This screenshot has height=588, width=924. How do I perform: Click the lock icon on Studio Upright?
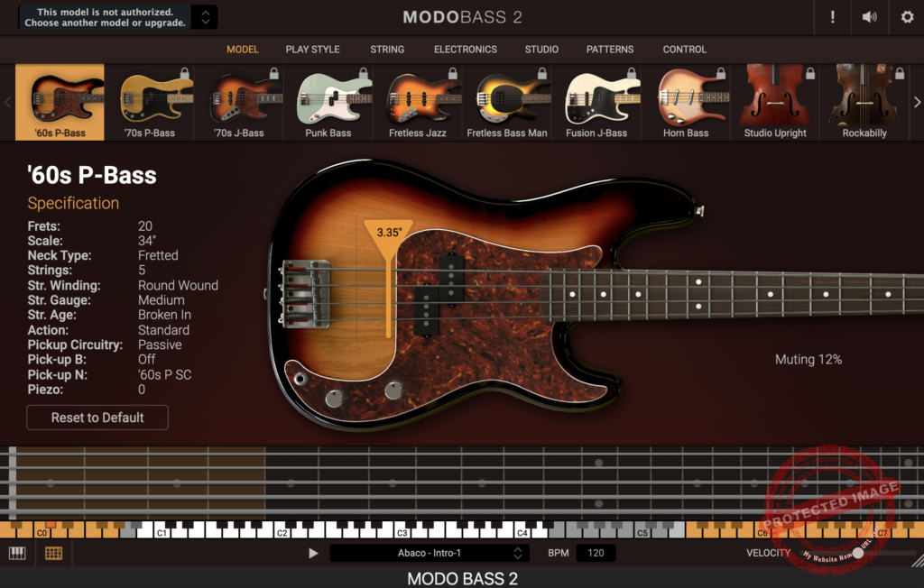(810, 73)
